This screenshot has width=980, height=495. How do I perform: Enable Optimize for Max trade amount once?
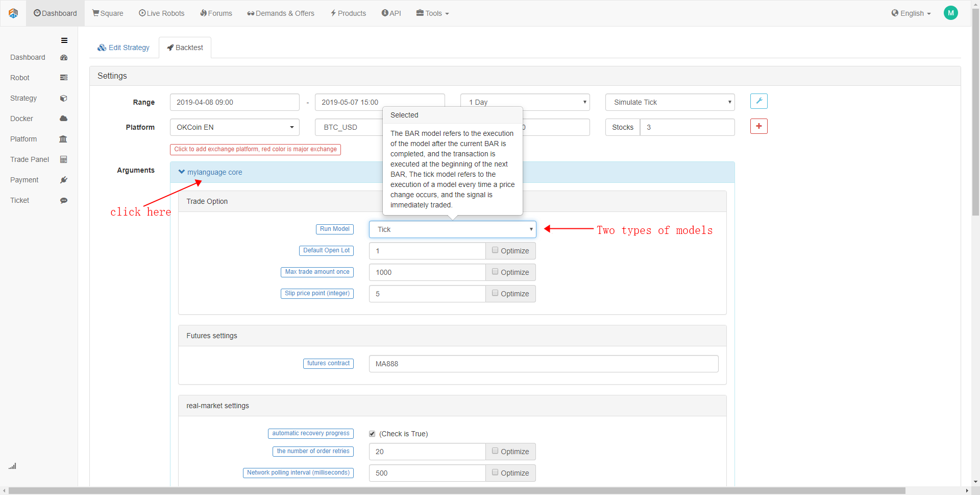pos(495,272)
